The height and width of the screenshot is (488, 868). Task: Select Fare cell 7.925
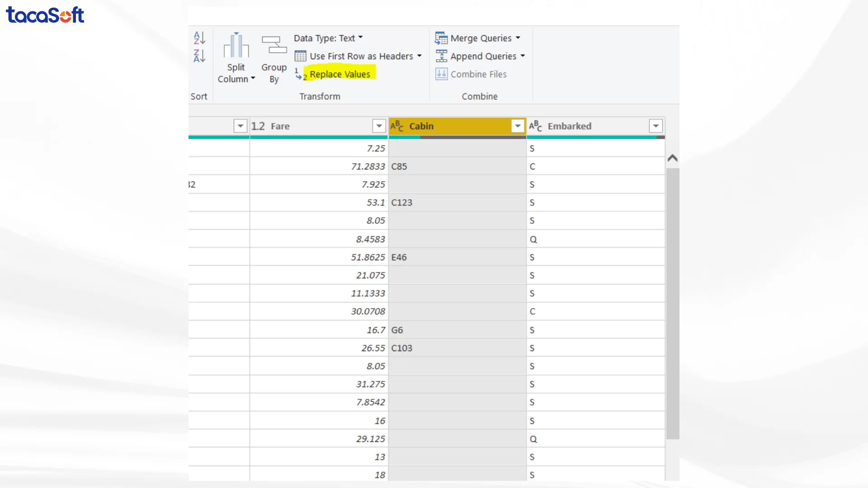pyautogui.click(x=319, y=184)
